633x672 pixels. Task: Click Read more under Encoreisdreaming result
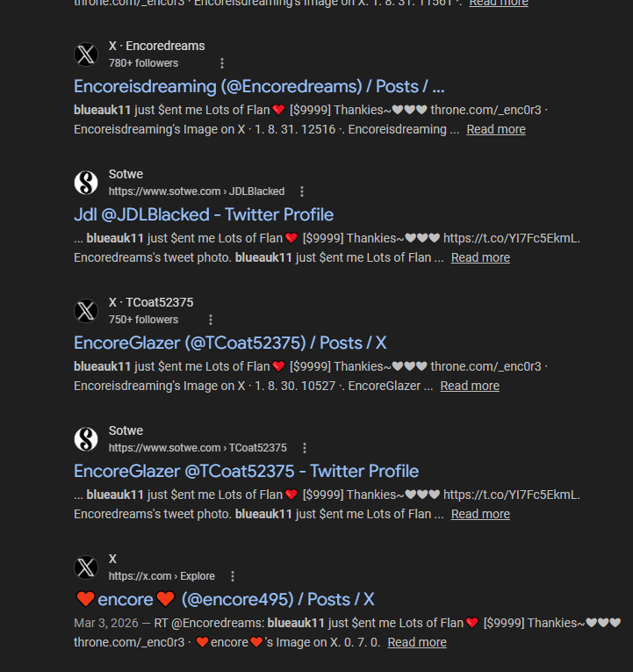[496, 129]
